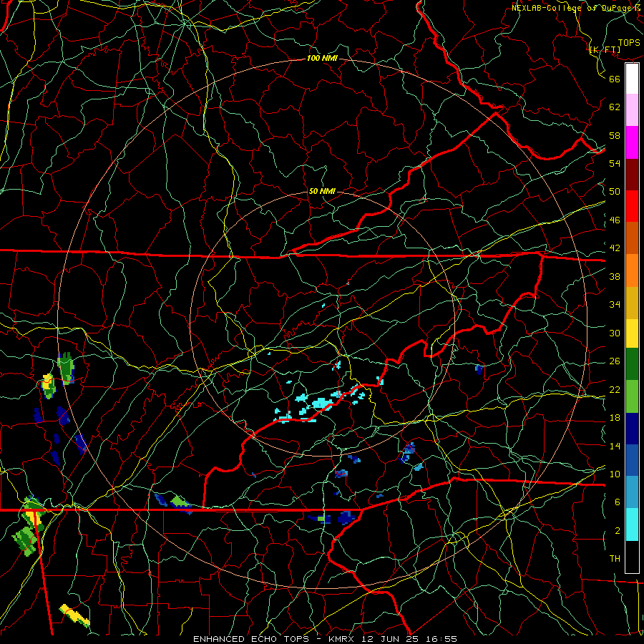644x644 pixels.
Task: Pick the sky blue legend swatch
Action: 632,492
